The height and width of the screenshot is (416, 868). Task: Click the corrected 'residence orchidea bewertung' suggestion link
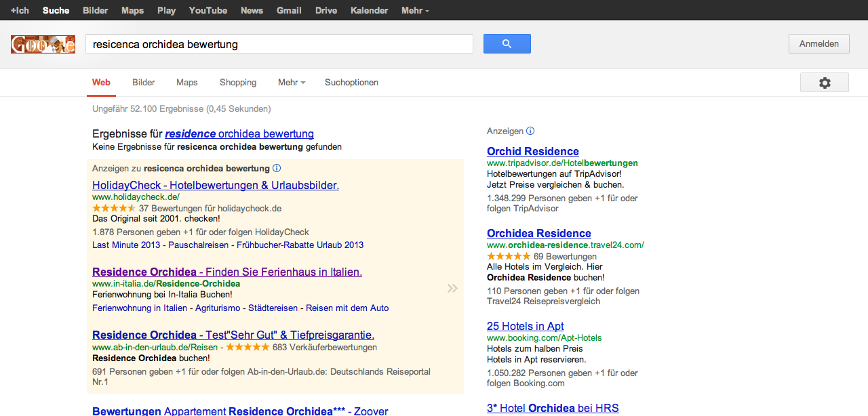click(x=239, y=134)
